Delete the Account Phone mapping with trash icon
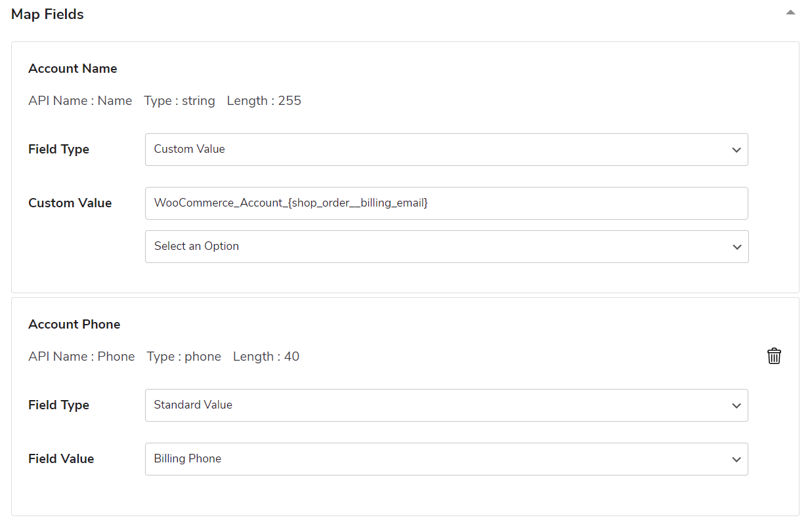The height and width of the screenshot is (526, 812). tap(774, 356)
